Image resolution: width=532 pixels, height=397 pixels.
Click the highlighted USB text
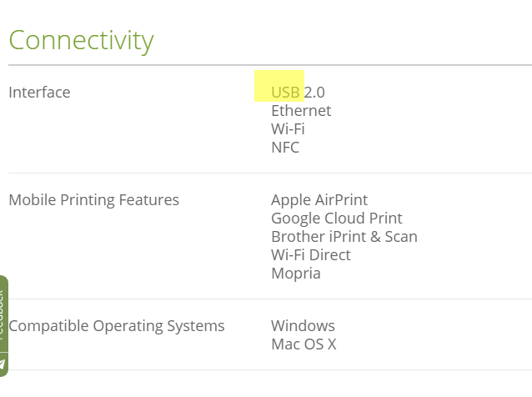point(285,93)
